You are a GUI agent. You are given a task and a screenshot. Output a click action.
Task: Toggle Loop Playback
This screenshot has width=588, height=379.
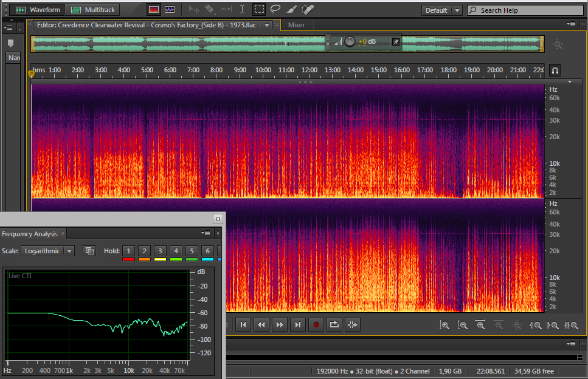(334, 325)
